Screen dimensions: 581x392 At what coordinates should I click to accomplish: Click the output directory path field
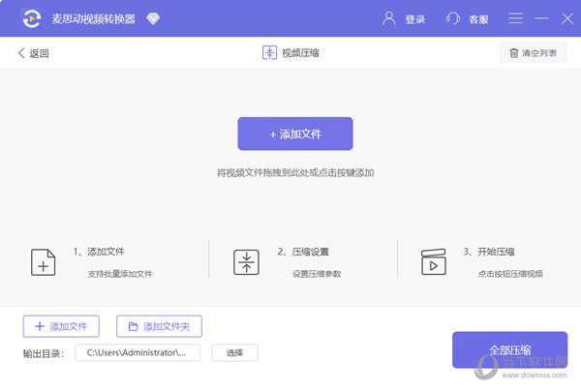point(138,352)
